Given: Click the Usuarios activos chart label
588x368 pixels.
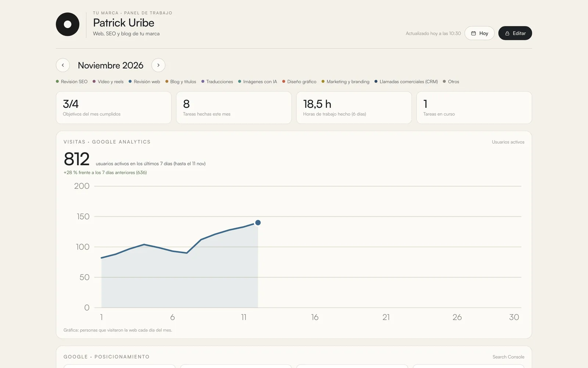Looking at the screenshot, I should [508, 142].
